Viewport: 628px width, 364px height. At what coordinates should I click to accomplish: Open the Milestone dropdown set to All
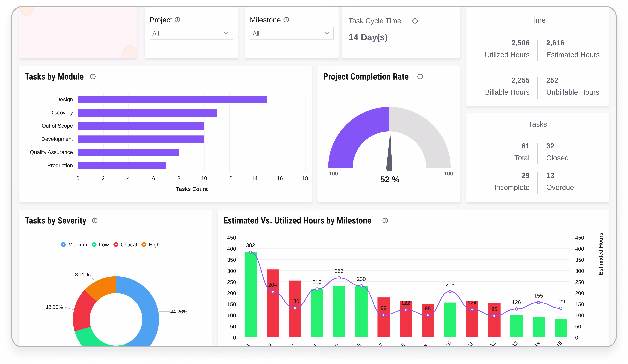pyautogui.click(x=292, y=33)
